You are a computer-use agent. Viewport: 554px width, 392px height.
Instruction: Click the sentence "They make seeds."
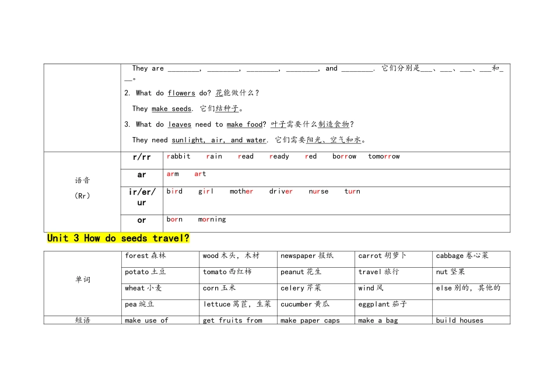pos(163,108)
